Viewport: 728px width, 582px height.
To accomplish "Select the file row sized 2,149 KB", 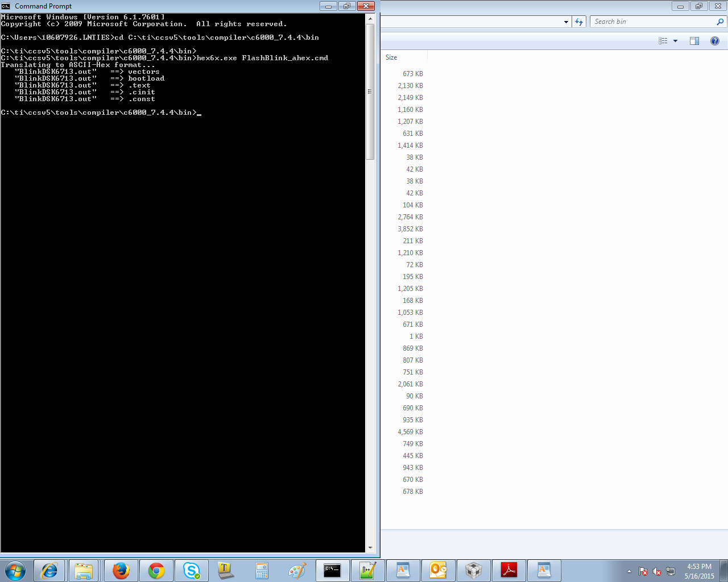I will click(410, 98).
